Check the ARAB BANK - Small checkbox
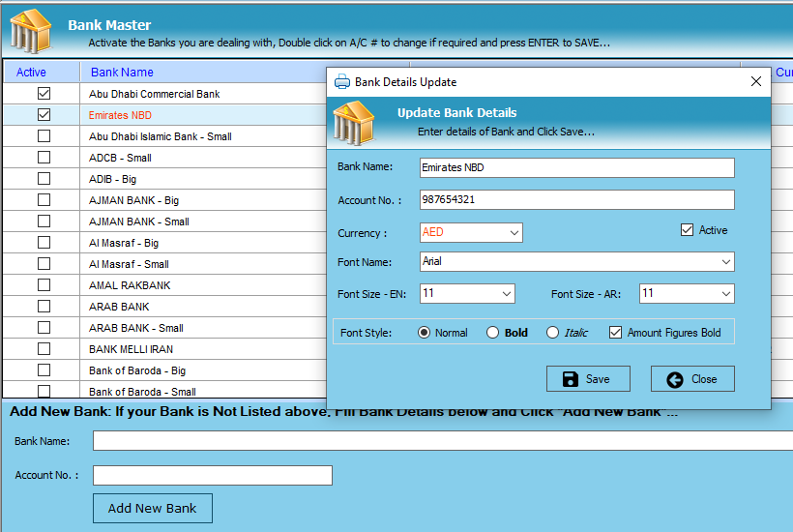Viewport: 793px width, 532px height. 44,328
